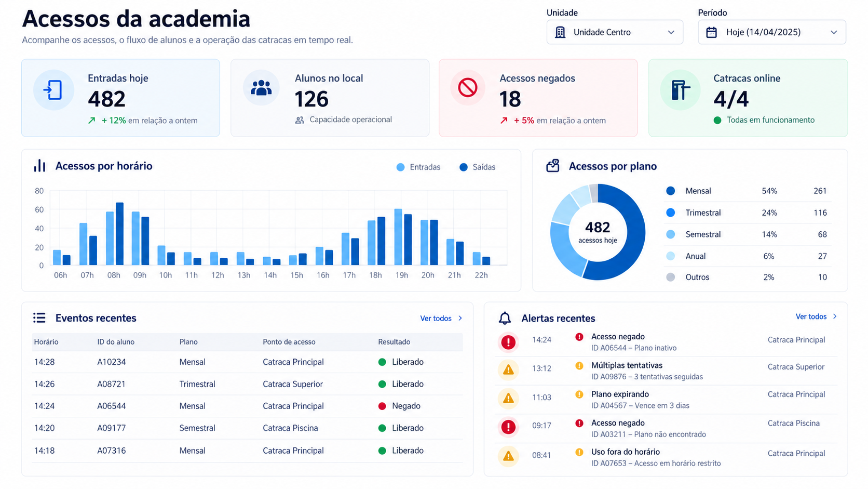Click the Trimestral color swatch in plan legend
Viewport: 868px width, 489px height.
click(671, 213)
